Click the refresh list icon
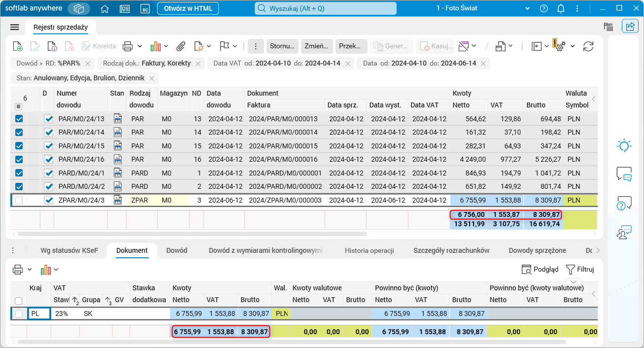Viewport: 644px width, 348px height. point(588,46)
